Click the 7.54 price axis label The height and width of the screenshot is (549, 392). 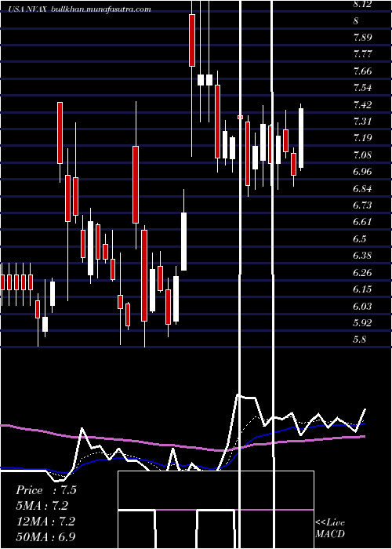click(x=362, y=88)
